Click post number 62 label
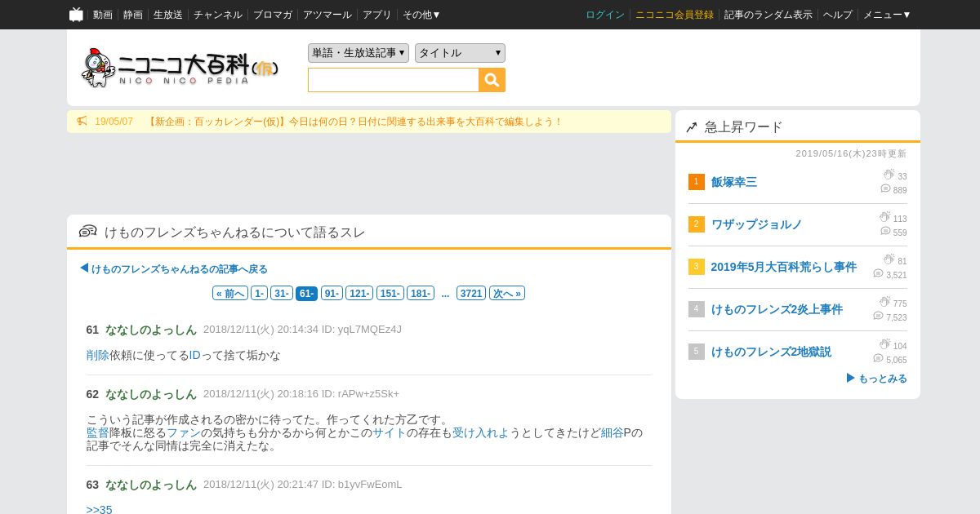Viewport: 980px width, 514px height. coord(92,394)
